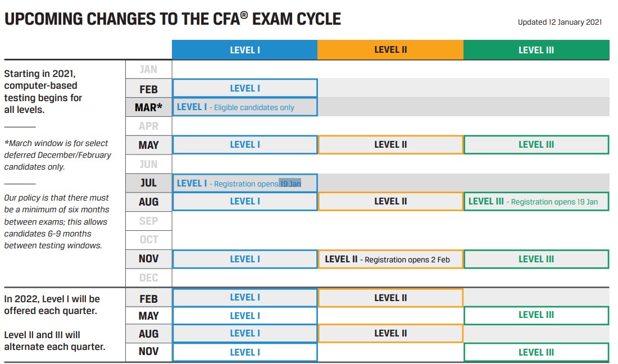Click the MAR* month label

click(148, 107)
